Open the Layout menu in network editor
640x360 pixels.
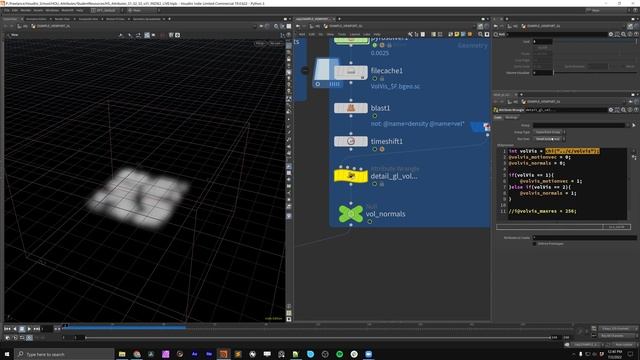point(355,35)
